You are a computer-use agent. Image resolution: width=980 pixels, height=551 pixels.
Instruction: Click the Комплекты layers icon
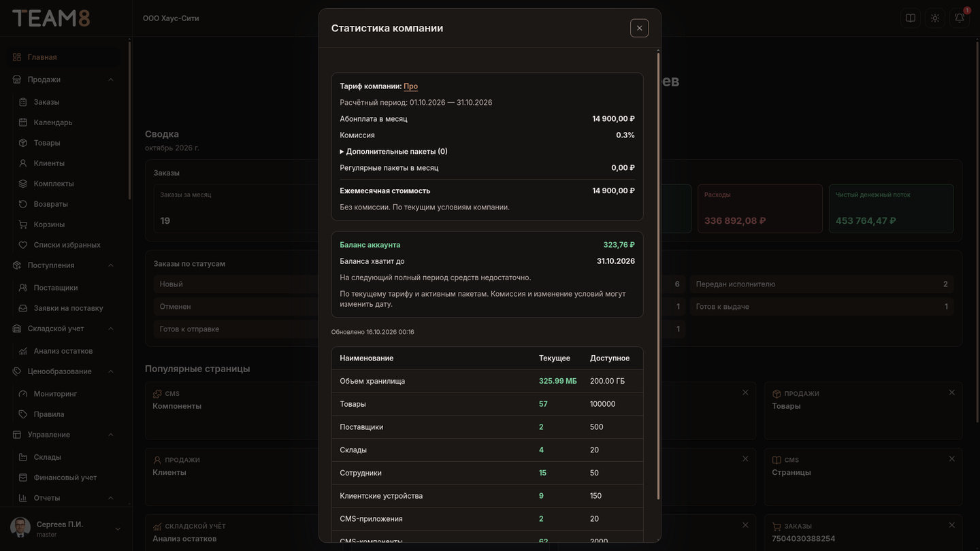(23, 184)
